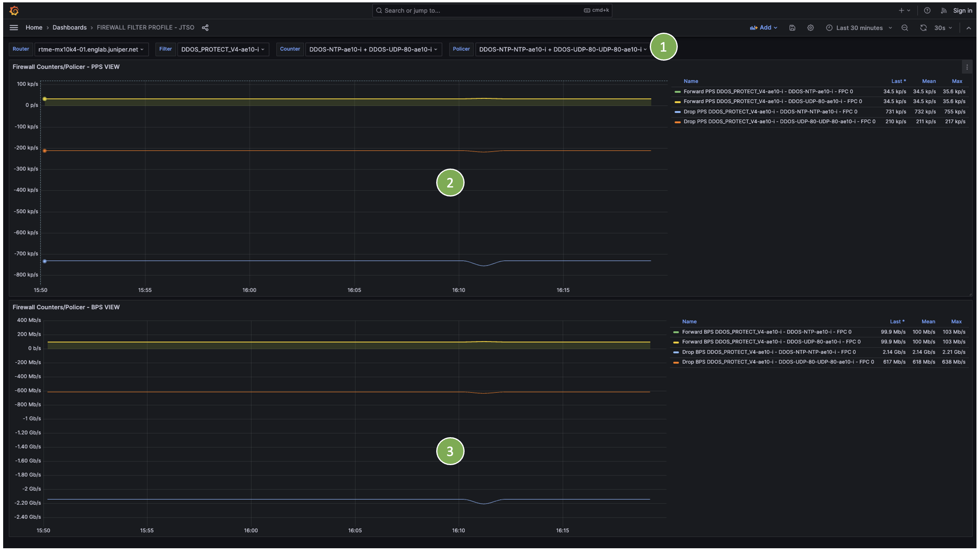Image resolution: width=980 pixels, height=551 pixels.
Task: Toggle Drop PPS DDOS-NTP-NTP-ae10-i series visibility
Action: (x=770, y=112)
